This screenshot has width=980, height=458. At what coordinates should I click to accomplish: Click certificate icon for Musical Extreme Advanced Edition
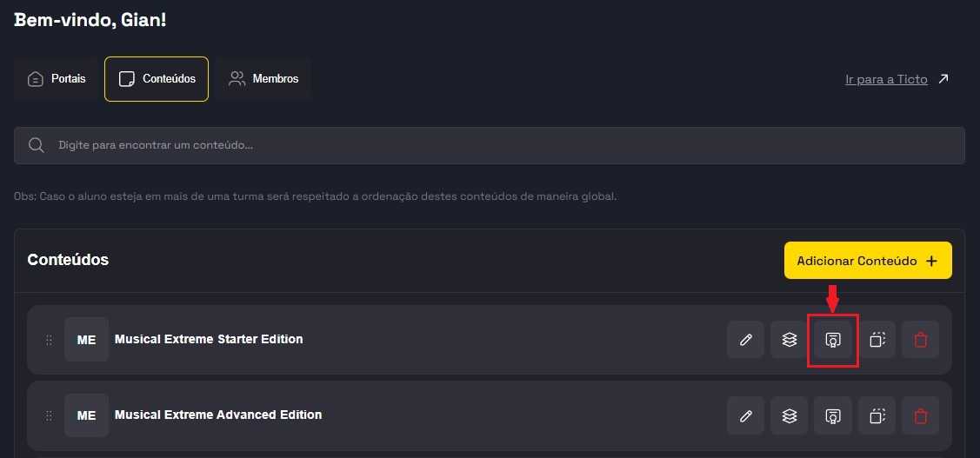(x=833, y=415)
